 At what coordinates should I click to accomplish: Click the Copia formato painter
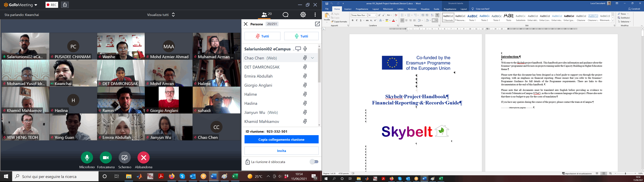pyautogui.click(x=339, y=22)
